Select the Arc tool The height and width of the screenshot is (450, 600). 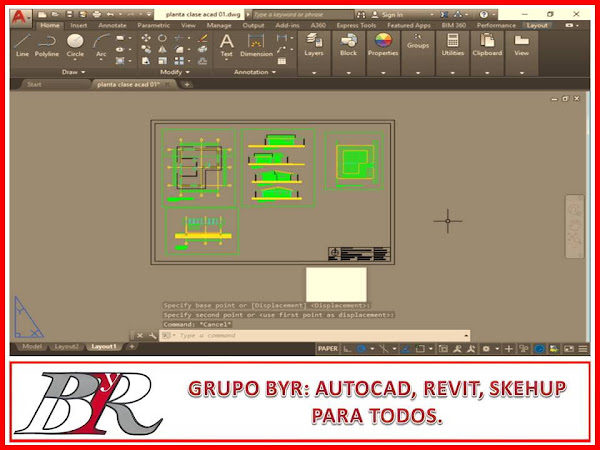101,45
